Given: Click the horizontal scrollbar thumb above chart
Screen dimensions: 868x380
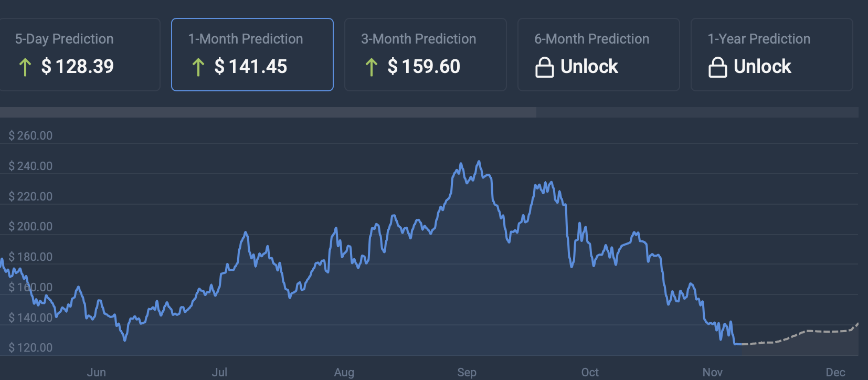Looking at the screenshot, I should [x=268, y=112].
